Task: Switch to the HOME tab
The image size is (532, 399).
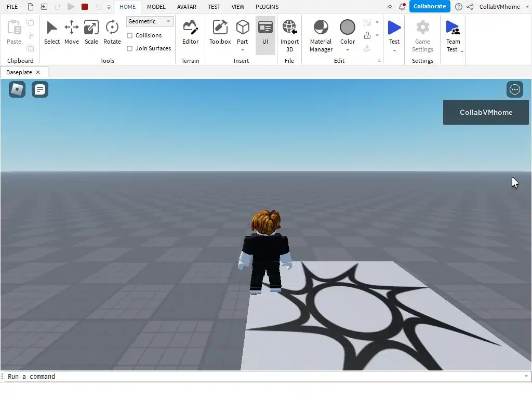Action: point(128,7)
